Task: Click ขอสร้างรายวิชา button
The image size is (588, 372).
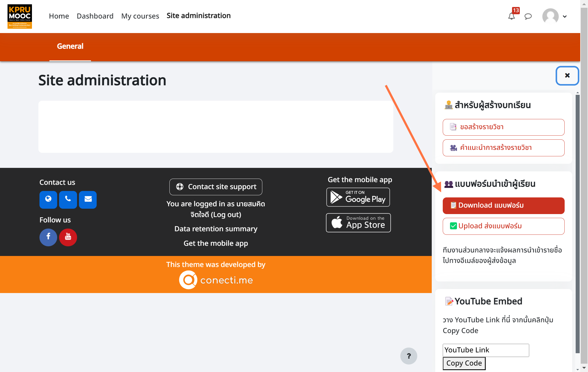Action: [x=503, y=127]
